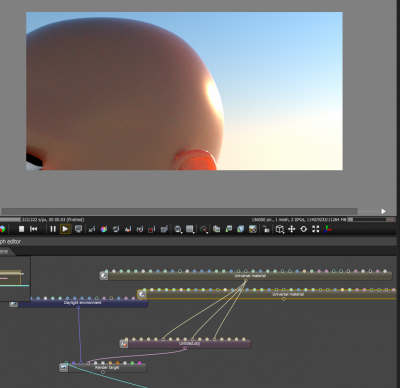Stop the render with the stop button
This screenshot has height=388, width=400.
click(x=22, y=229)
